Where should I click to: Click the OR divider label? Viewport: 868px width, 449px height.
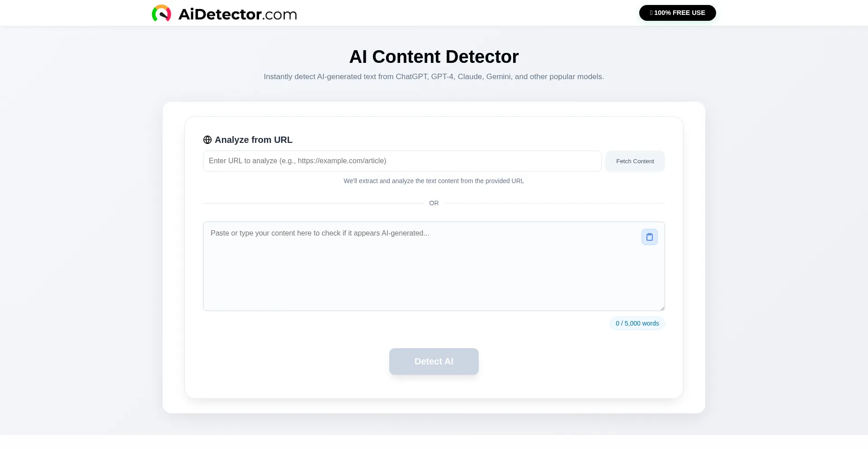[434, 203]
